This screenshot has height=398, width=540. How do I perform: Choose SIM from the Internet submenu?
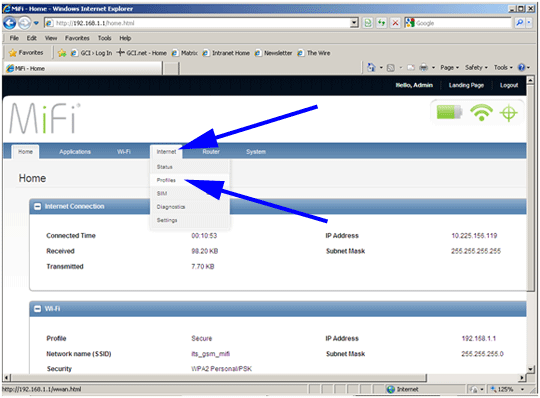(x=190, y=193)
